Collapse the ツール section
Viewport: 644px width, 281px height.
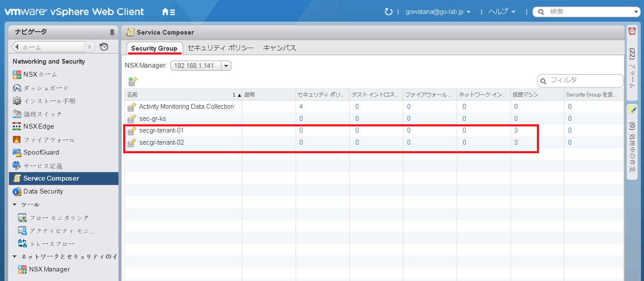pos(15,205)
